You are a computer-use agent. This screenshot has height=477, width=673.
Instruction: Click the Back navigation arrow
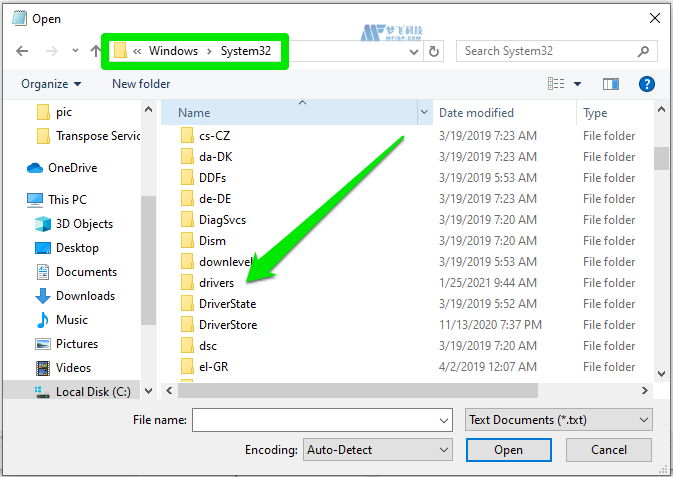click(x=22, y=51)
